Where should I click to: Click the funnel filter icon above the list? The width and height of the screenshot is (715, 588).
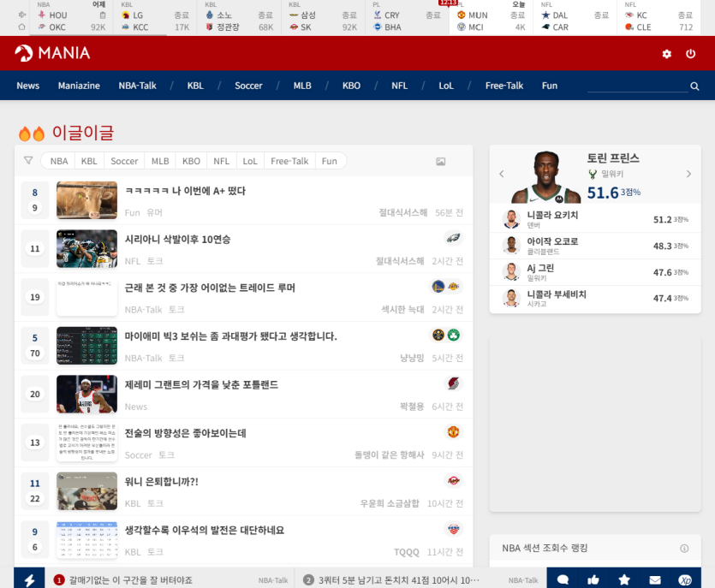click(x=28, y=160)
